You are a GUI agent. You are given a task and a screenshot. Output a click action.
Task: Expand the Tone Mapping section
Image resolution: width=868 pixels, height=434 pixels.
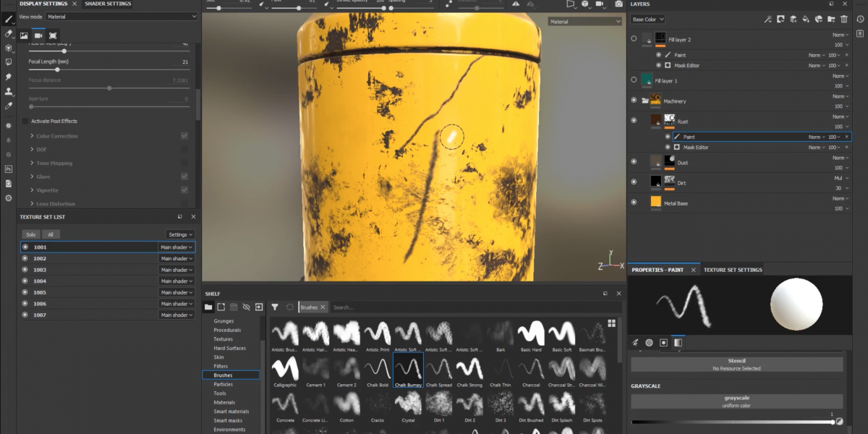click(33, 163)
